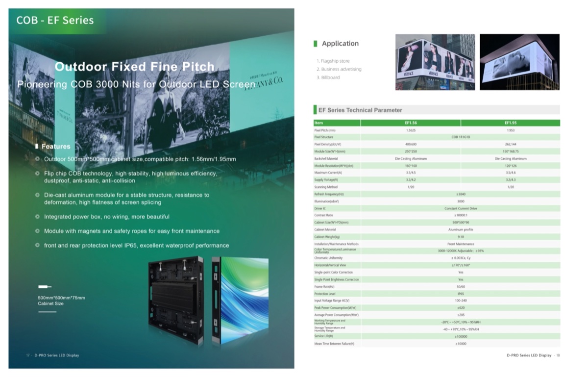Screen dimensions: 588x377
Task: Click the '9.10' cabinet weight value
Action: pyautogui.click(x=461, y=237)
